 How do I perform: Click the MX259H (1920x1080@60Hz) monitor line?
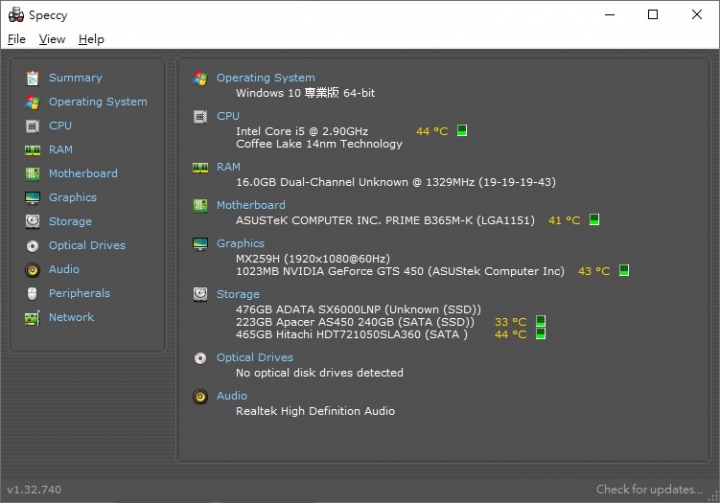pos(313,259)
